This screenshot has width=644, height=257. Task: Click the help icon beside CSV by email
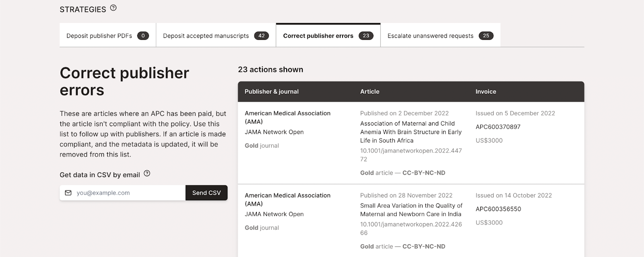pos(147,173)
